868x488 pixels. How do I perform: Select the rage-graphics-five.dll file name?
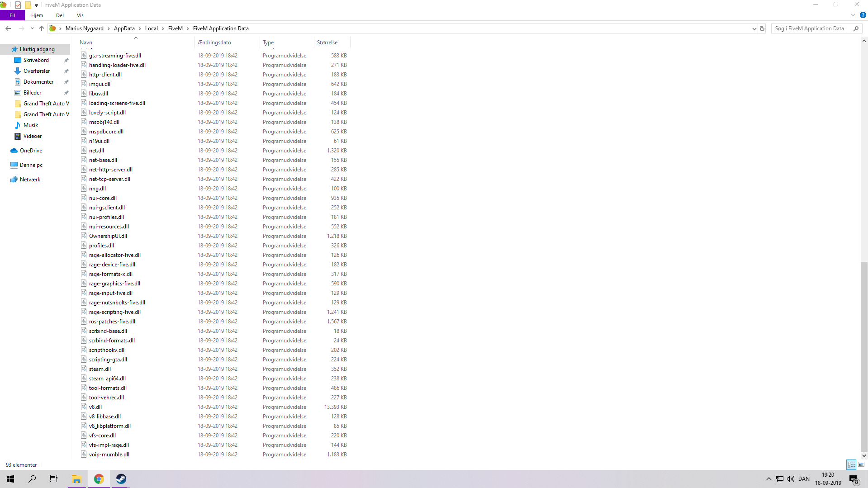tap(114, 284)
